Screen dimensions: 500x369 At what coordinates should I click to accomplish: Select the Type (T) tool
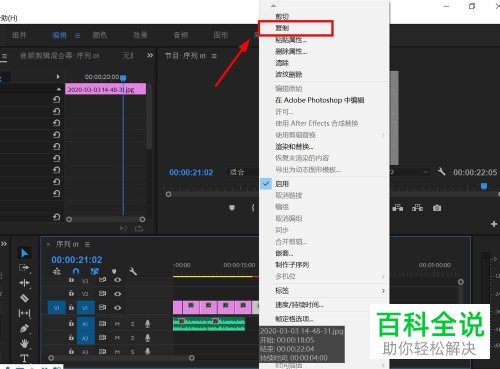[x=24, y=358]
